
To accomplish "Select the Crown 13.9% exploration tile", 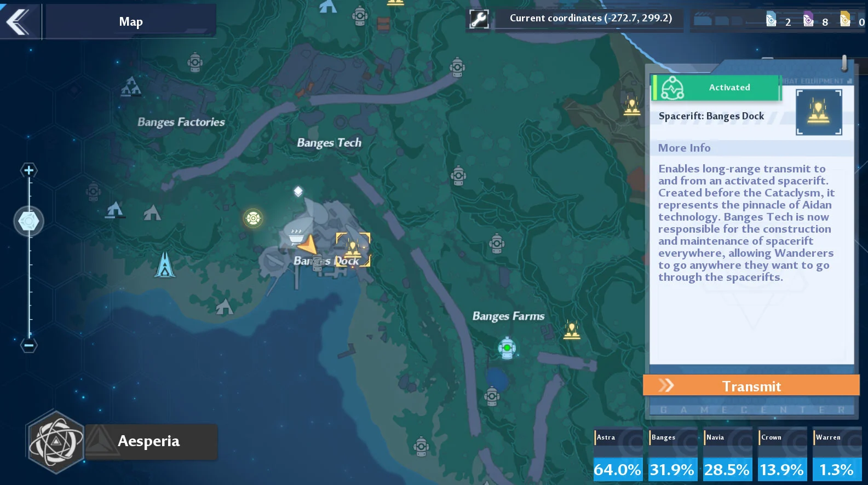I will click(782, 455).
